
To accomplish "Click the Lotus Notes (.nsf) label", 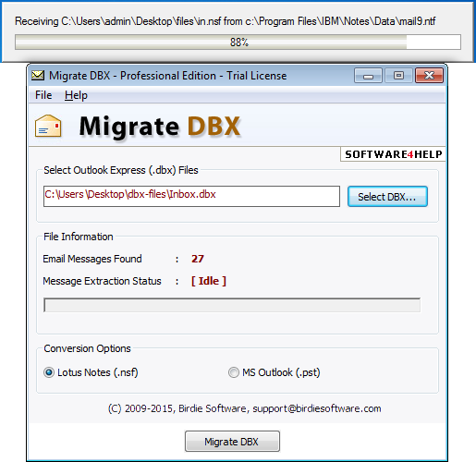I will click(98, 372).
